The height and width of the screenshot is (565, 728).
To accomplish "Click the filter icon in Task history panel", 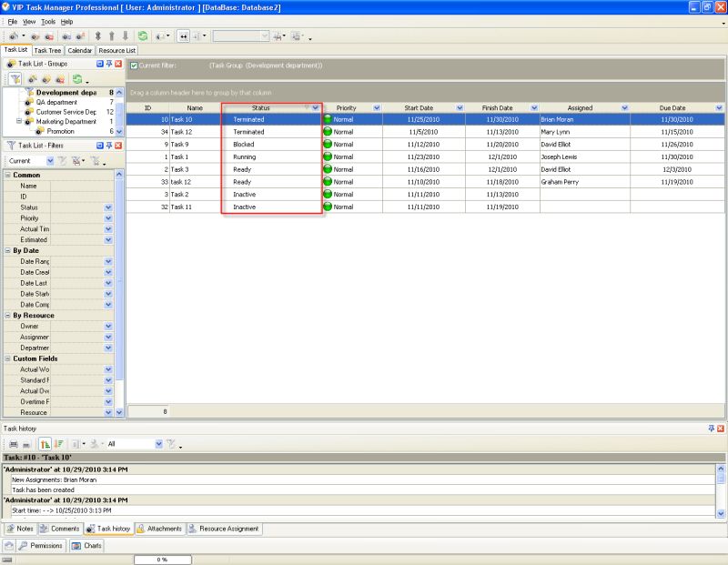I will (172, 443).
